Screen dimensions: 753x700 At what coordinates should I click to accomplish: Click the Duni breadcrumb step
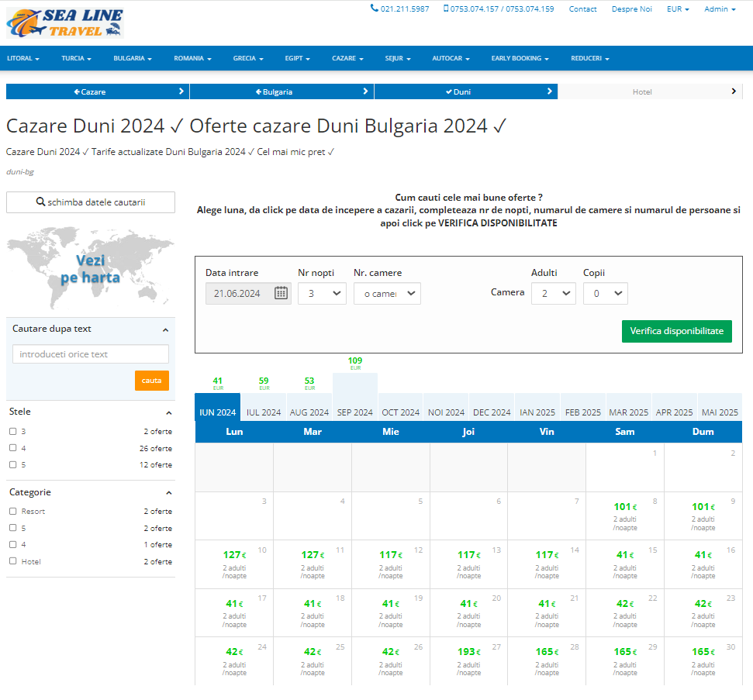coord(466,91)
